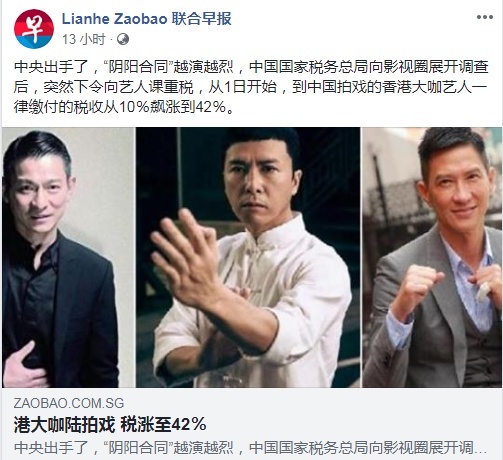Click the 早 character logo in avatar
Screen dimensions: 503x460
(33, 28)
